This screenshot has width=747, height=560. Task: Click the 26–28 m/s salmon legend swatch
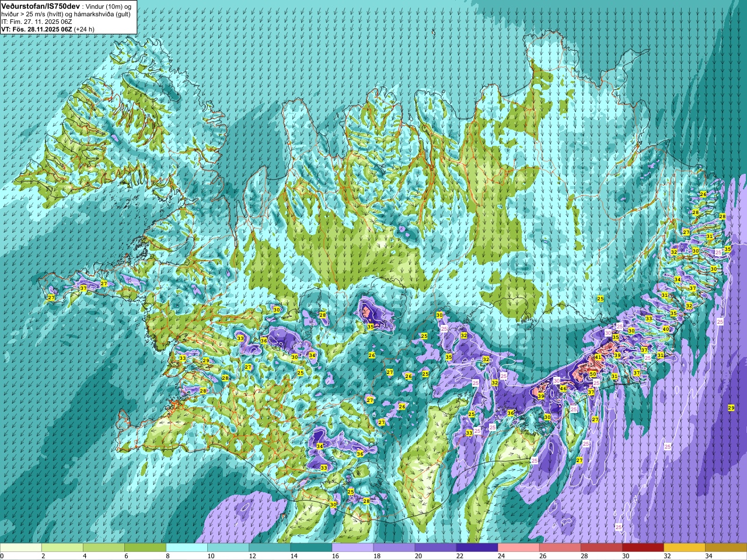pos(560,548)
